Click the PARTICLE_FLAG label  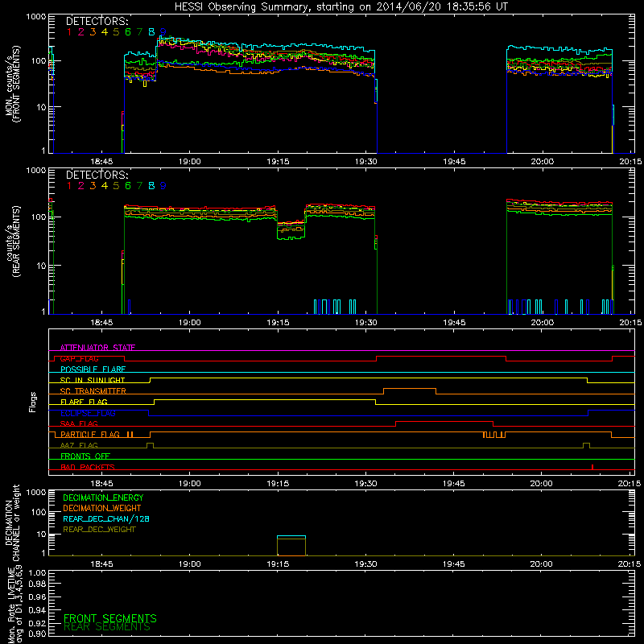90,434
